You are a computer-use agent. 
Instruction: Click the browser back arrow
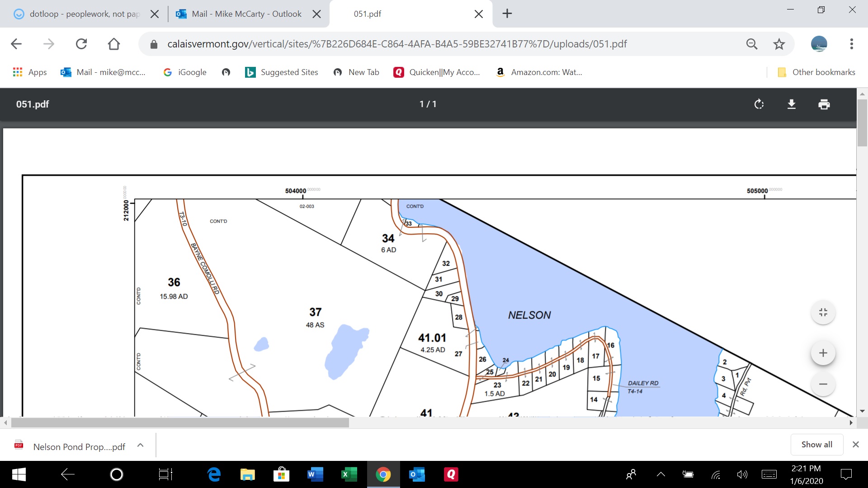coord(16,44)
